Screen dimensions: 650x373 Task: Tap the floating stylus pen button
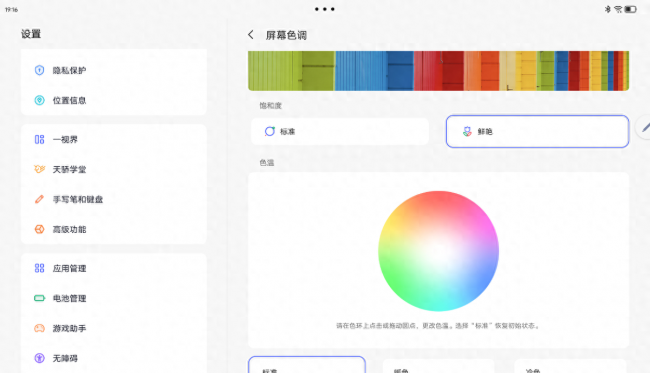pyautogui.click(x=644, y=127)
